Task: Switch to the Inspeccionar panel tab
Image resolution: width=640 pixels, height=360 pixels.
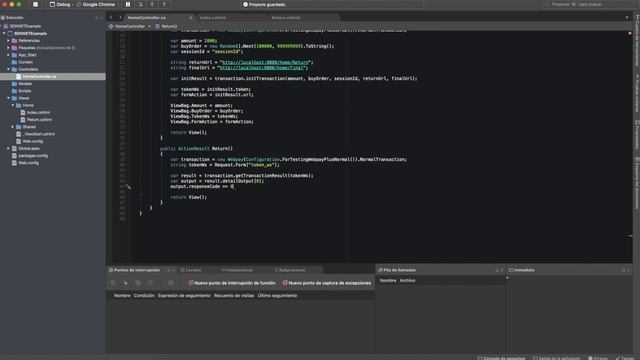Action: point(240,270)
